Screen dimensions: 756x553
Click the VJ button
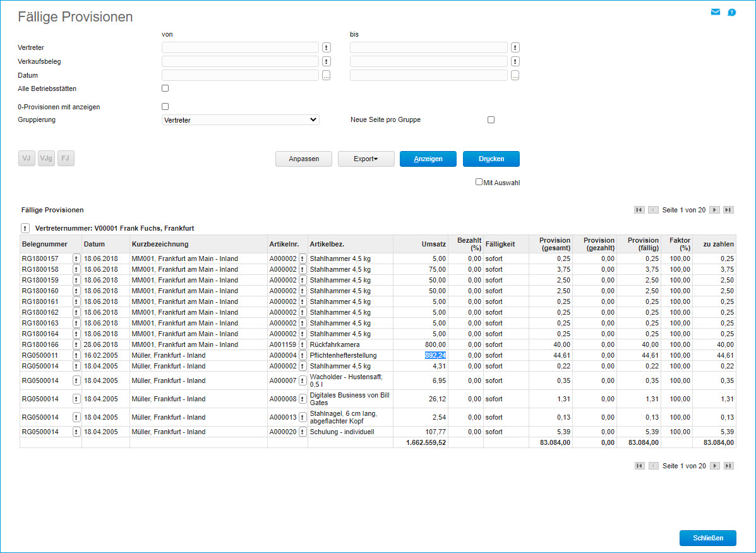tap(27, 158)
